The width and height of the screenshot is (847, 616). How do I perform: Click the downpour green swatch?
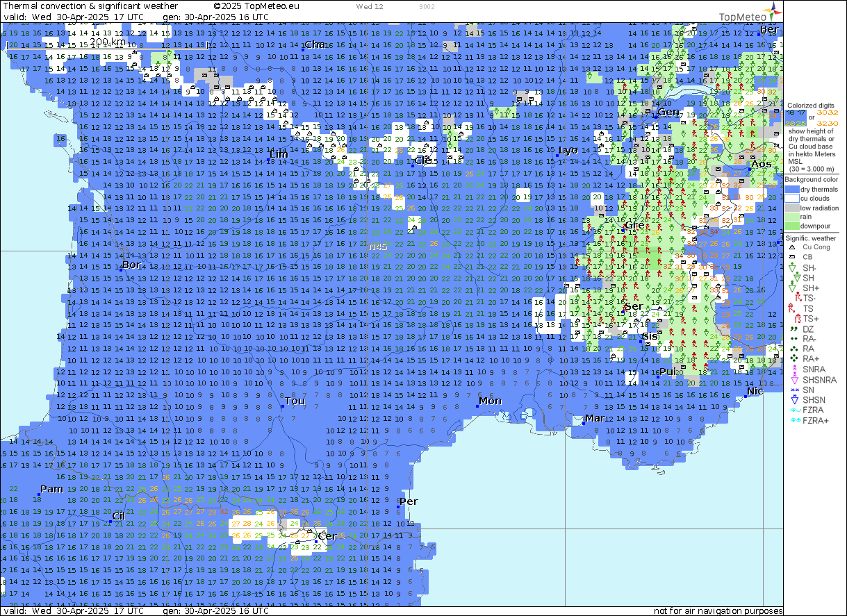792,226
